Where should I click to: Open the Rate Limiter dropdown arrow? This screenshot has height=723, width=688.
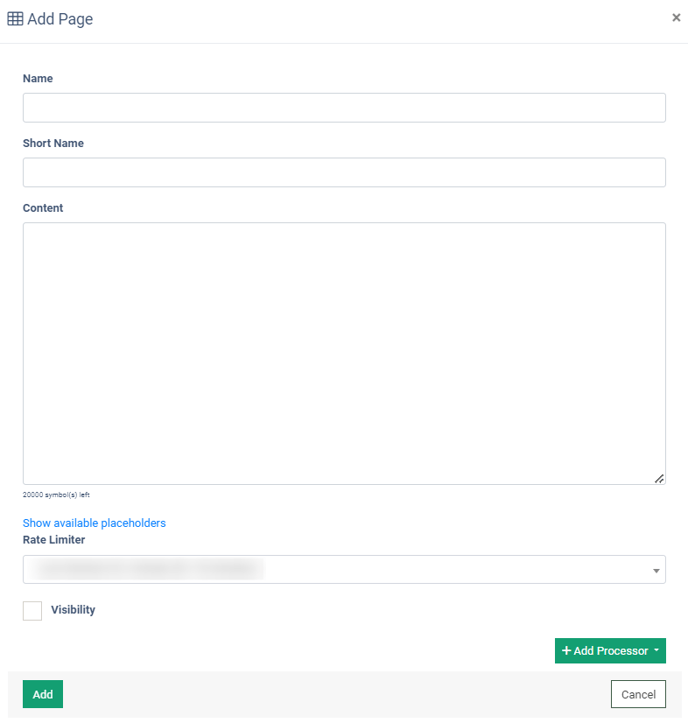(x=656, y=570)
